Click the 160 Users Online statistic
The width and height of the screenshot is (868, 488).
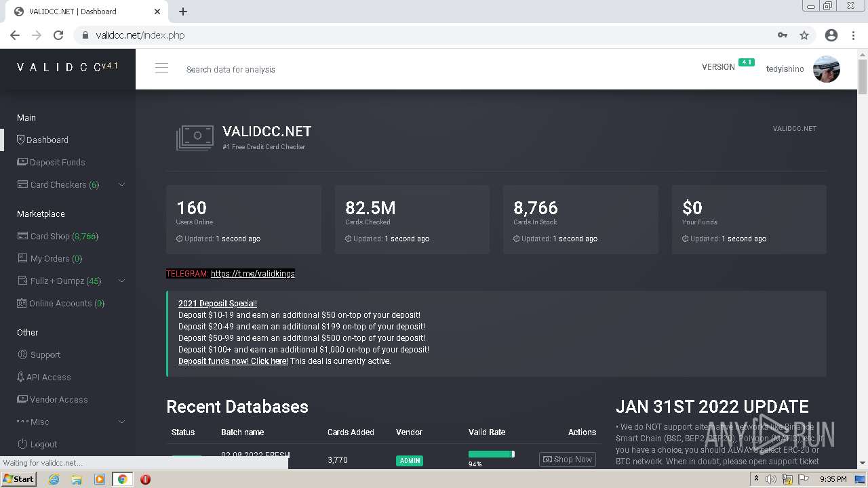click(244, 220)
